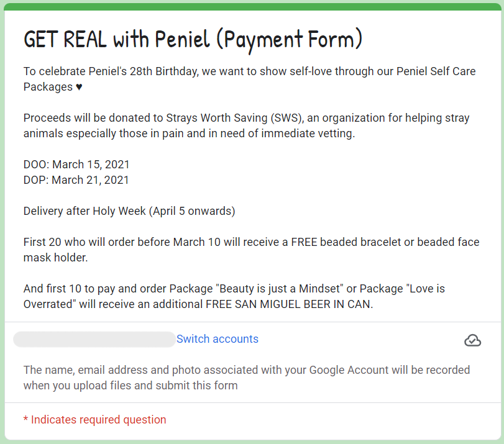Click the "Love is Overrated" package name
504x444 pixels.
pos(234,296)
